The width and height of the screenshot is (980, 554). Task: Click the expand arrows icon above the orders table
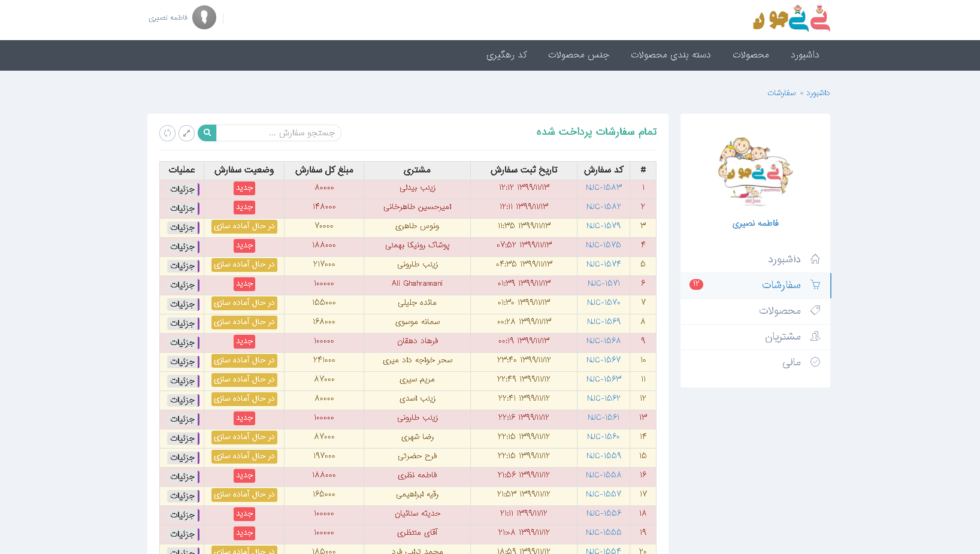(x=186, y=133)
